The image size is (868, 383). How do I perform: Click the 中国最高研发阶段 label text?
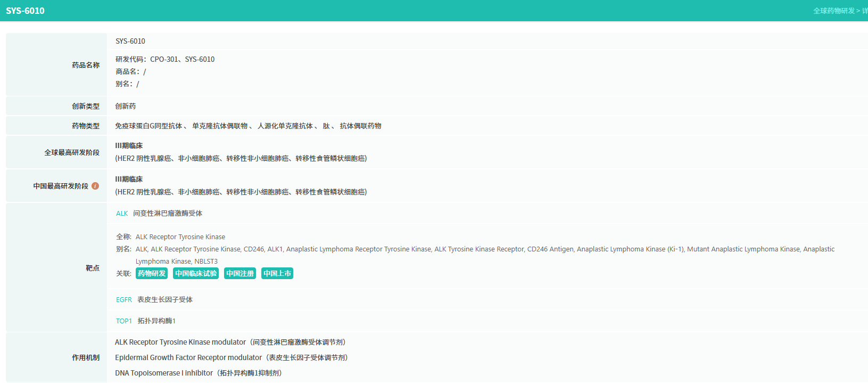click(61, 186)
